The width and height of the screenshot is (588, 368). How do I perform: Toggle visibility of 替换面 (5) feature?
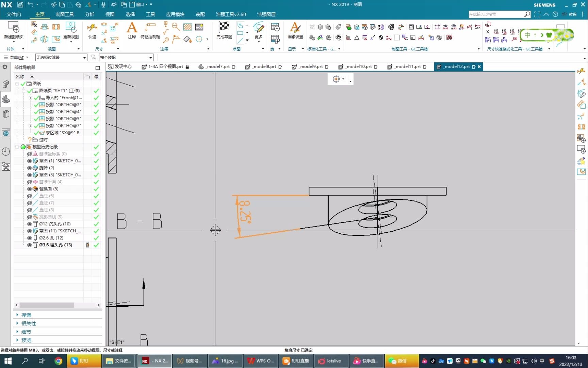[x=30, y=189]
